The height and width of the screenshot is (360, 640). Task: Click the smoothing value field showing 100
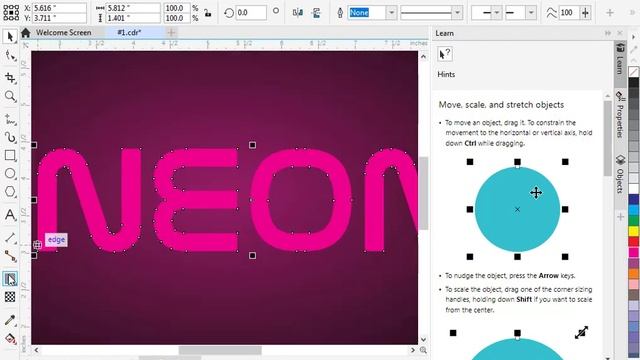click(569, 13)
